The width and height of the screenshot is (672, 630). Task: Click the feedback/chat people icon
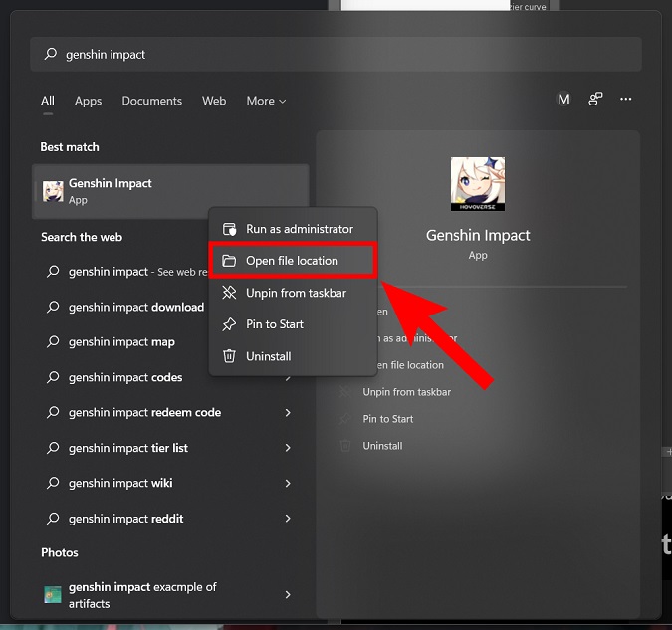pyautogui.click(x=595, y=99)
